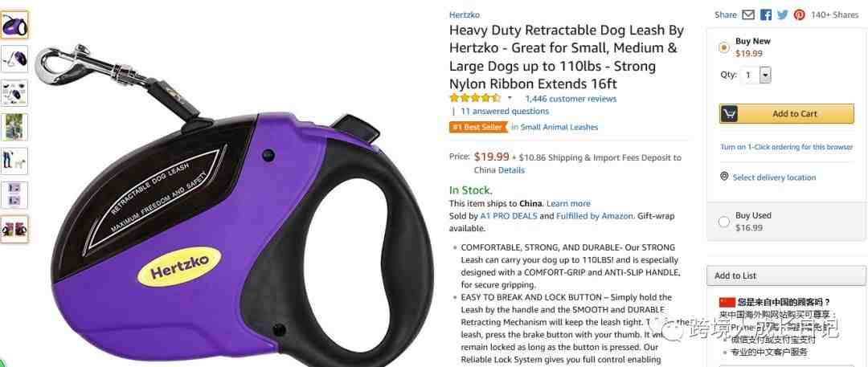Click the #1 Best Seller badge
This screenshot has height=367, width=868.
(x=479, y=127)
